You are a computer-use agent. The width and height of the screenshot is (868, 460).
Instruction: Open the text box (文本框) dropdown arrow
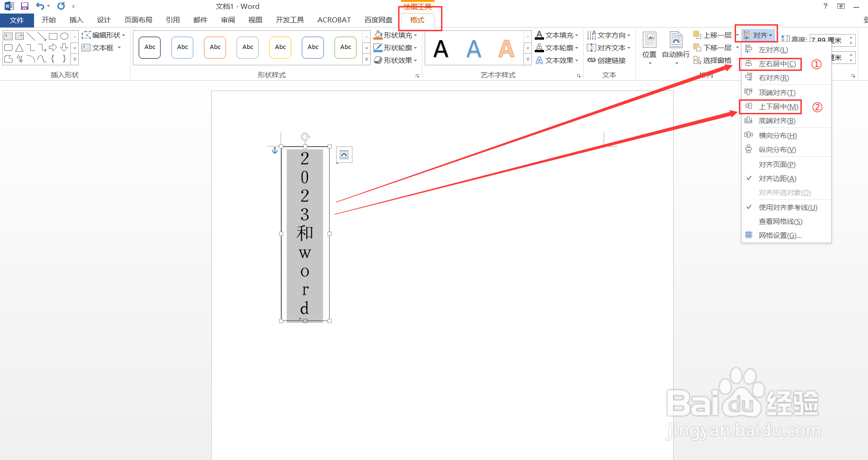[119, 48]
